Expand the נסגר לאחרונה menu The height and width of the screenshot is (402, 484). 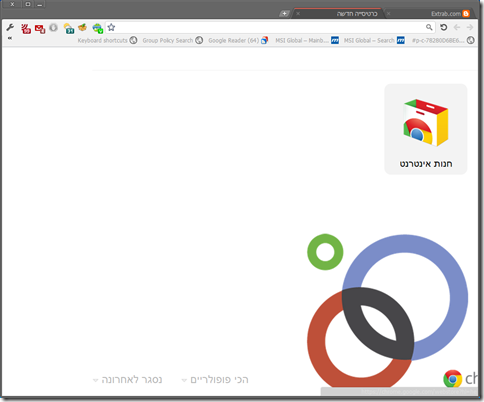tap(127, 380)
